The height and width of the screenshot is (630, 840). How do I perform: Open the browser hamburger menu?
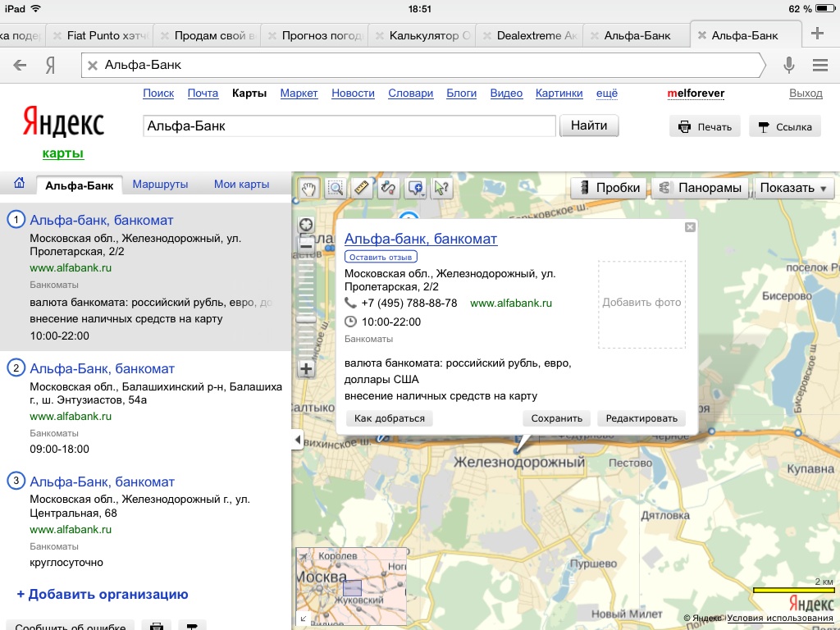tap(820, 66)
